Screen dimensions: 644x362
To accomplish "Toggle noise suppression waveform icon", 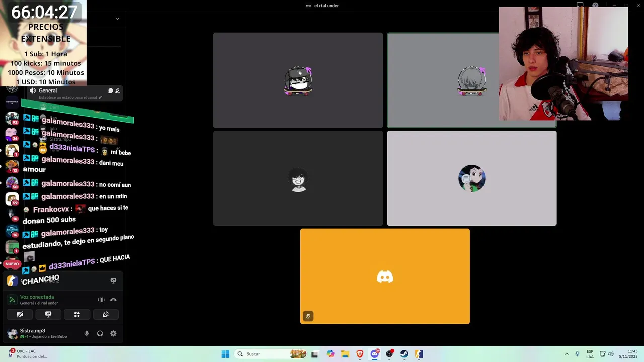I will (101, 300).
